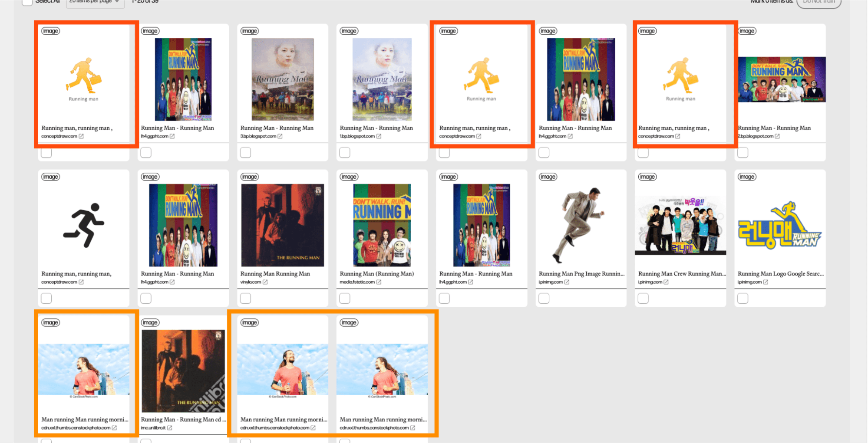
Task: Click the title 'Running Man (Running Man)'
Action: [x=377, y=274]
